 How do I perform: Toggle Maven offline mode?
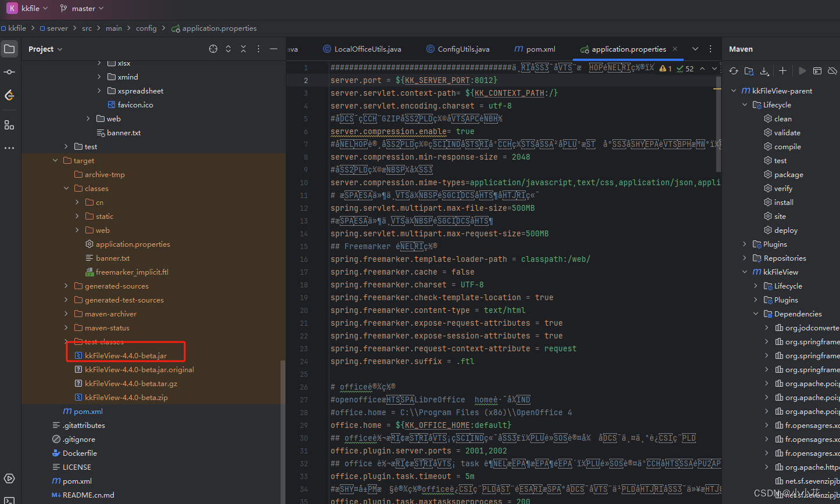(x=832, y=70)
